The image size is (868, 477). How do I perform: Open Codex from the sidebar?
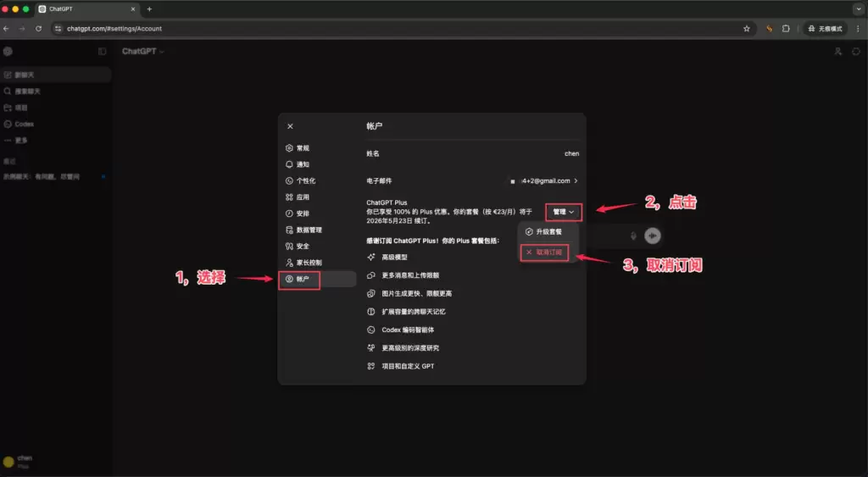coord(24,125)
